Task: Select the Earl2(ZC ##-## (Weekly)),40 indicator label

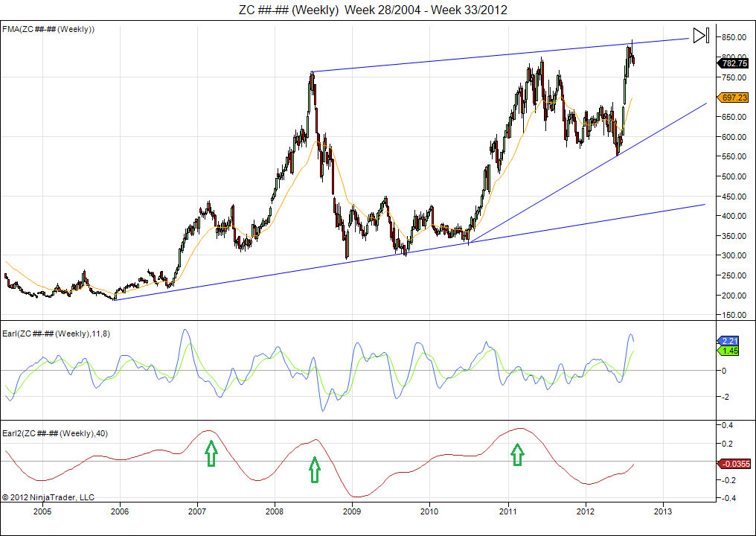Action: tap(56, 433)
